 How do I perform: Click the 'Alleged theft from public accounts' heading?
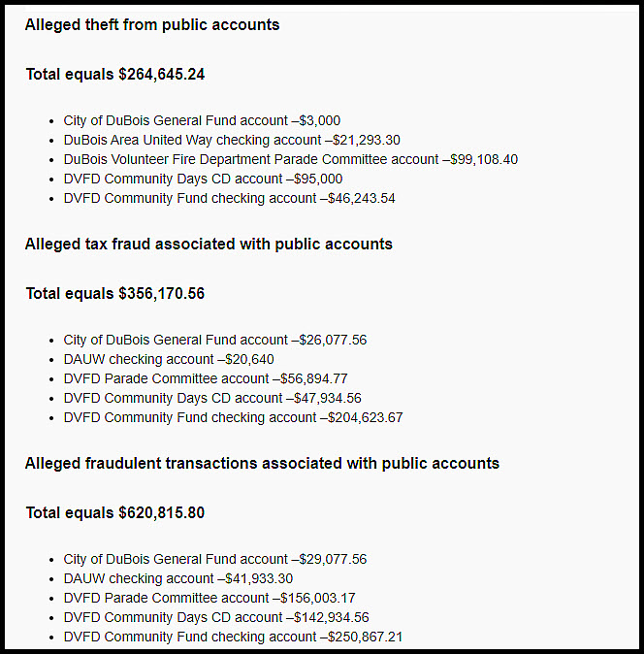(152, 25)
